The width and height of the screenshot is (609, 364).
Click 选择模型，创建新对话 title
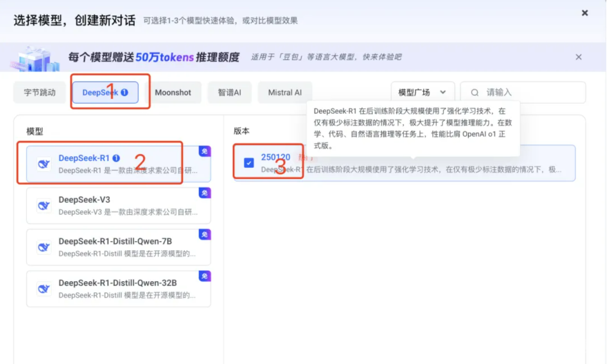click(x=74, y=20)
